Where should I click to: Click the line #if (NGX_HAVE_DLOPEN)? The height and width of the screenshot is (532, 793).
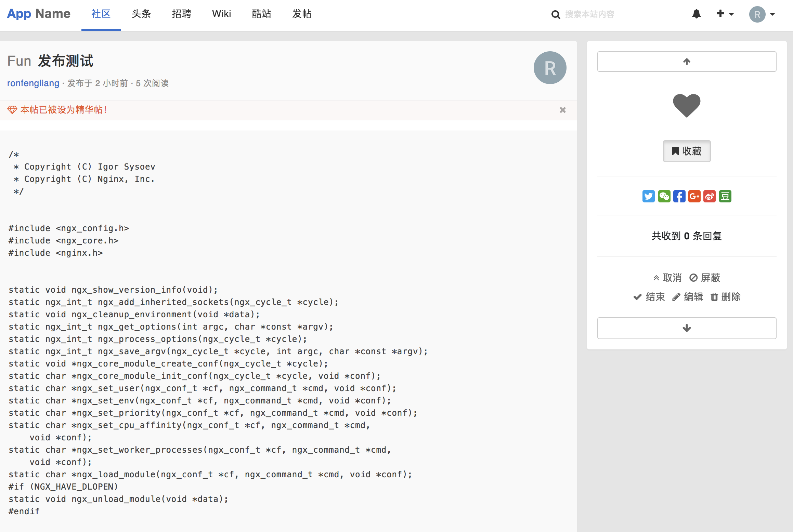tap(63, 487)
